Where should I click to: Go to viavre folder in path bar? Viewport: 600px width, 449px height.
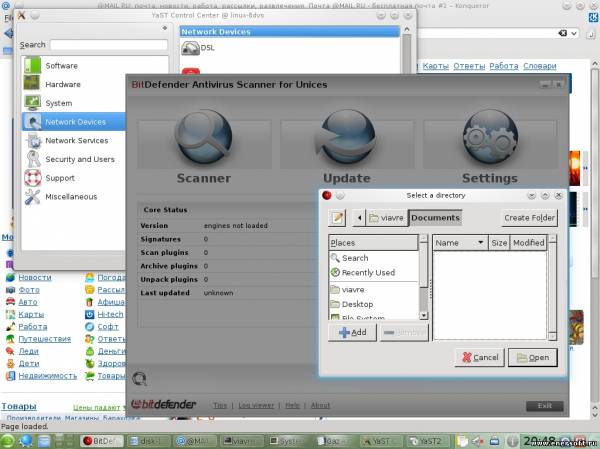click(387, 218)
